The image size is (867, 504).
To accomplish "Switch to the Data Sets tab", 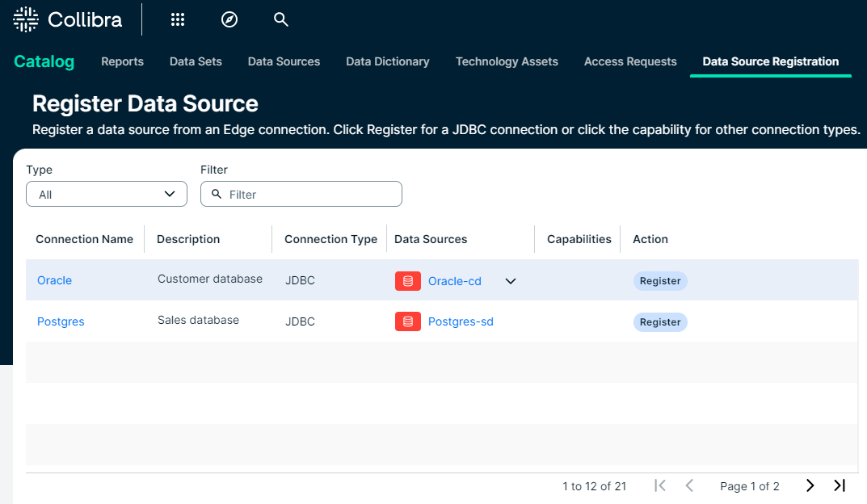I will pyautogui.click(x=196, y=61).
